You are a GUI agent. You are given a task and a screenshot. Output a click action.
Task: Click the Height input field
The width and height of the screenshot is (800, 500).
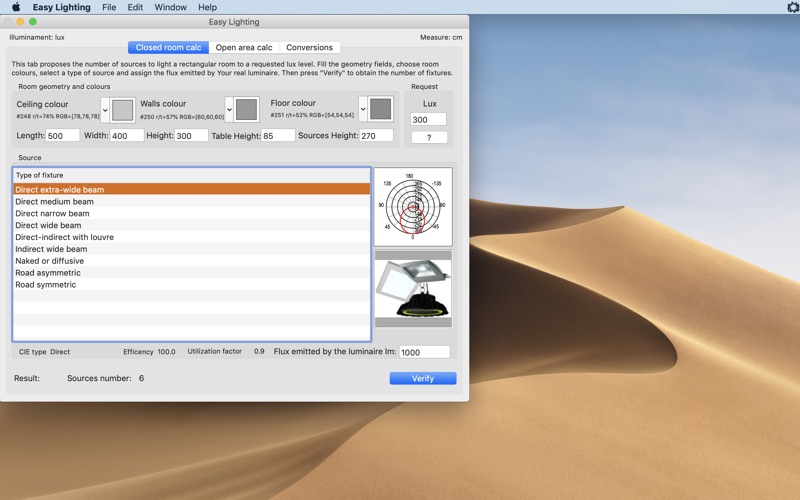pyautogui.click(x=191, y=136)
